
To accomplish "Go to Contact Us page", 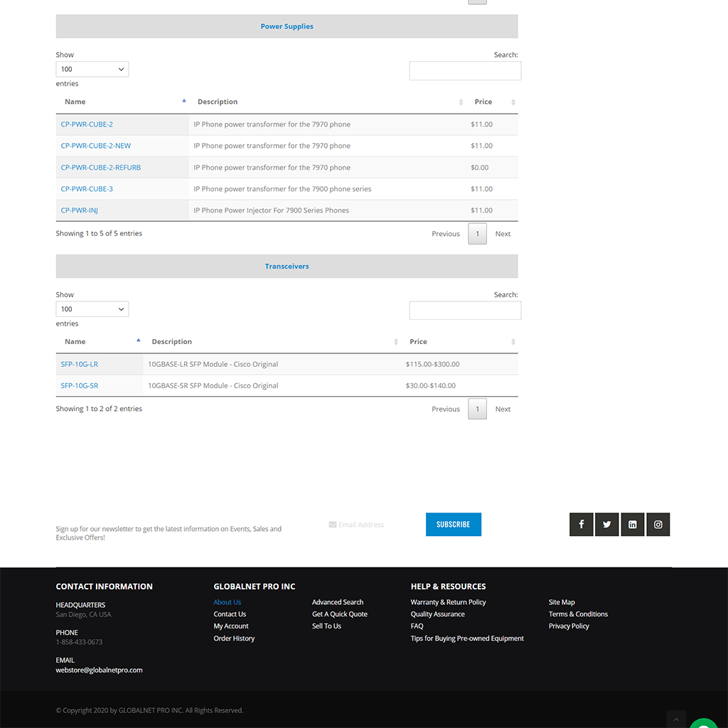I will coord(229,614).
